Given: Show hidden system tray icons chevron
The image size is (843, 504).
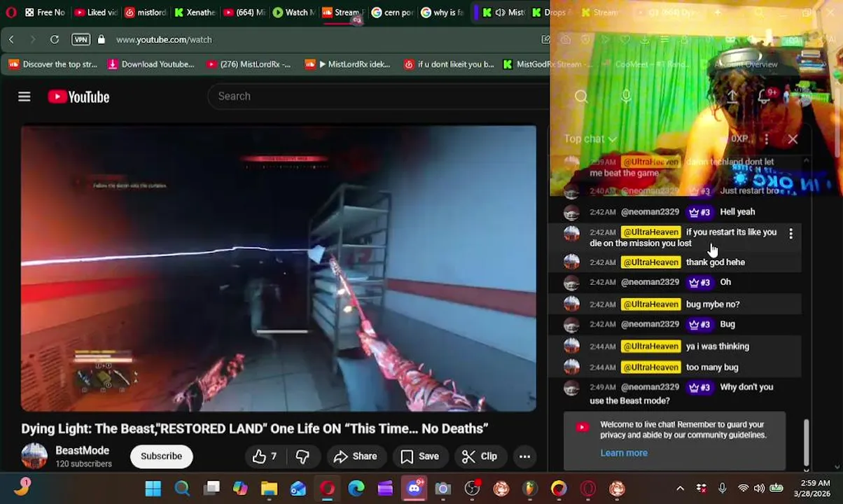Looking at the screenshot, I should click(680, 488).
